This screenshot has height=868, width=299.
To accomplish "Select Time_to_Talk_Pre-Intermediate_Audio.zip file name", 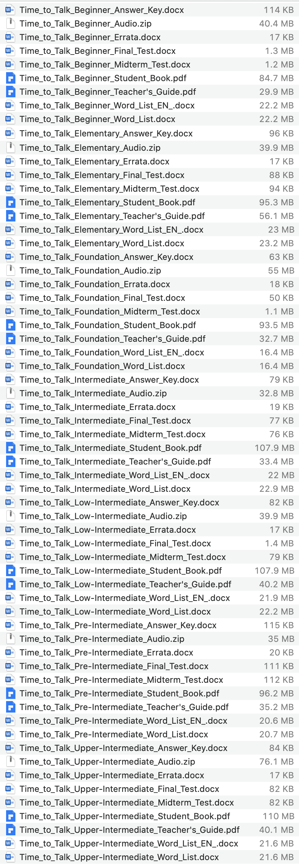I will 102,639.
